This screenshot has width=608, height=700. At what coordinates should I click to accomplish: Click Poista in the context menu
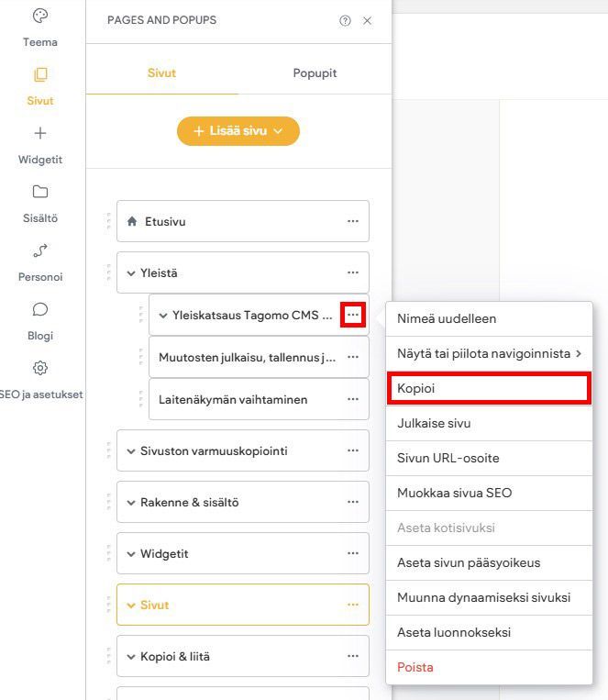pyautogui.click(x=415, y=667)
